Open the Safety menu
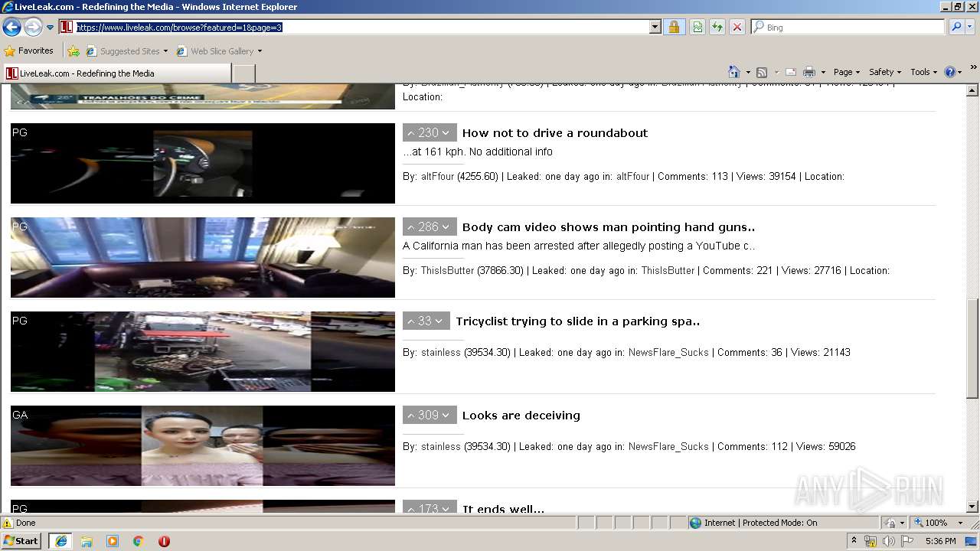 [x=886, y=72]
